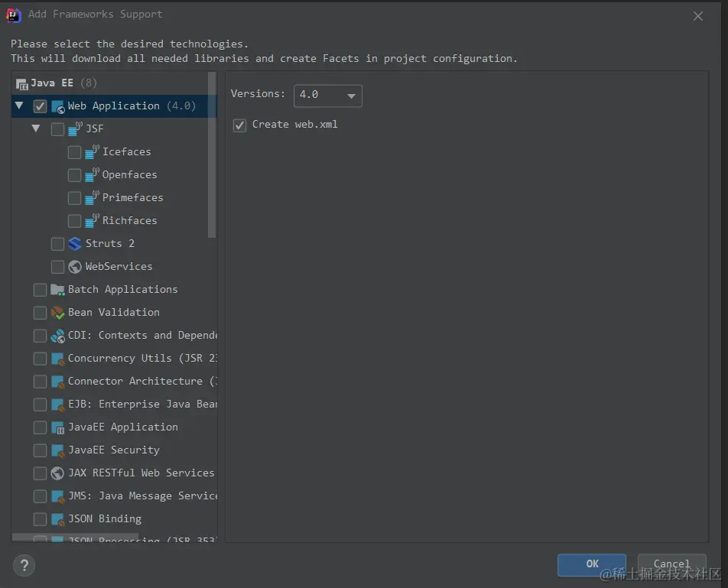Click the JSON Binding icon
Viewport: 728px width, 588px height.
57,519
